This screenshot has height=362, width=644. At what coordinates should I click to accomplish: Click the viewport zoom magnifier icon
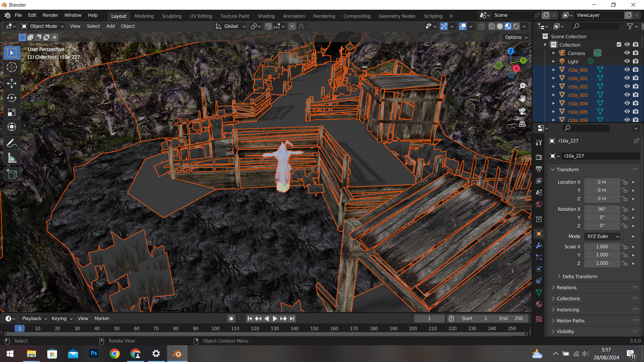(522, 86)
